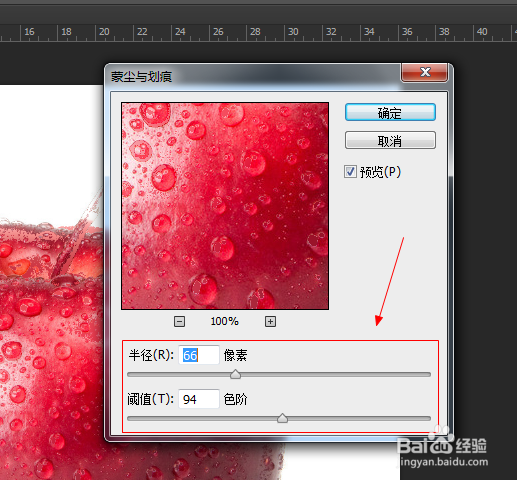Click the 阈值 threshold slider handle
This screenshot has width=517, height=480.
pyautogui.click(x=282, y=418)
